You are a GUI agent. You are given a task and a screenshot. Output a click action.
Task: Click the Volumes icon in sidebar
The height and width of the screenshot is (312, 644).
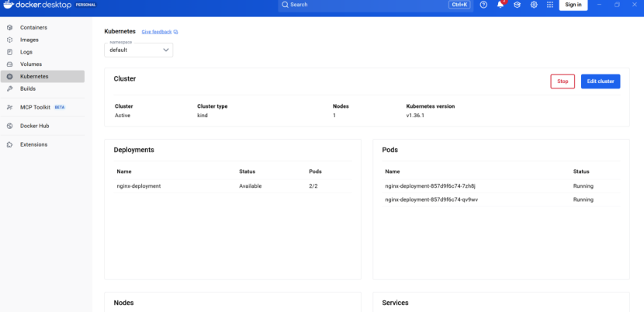tap(10, 64)
